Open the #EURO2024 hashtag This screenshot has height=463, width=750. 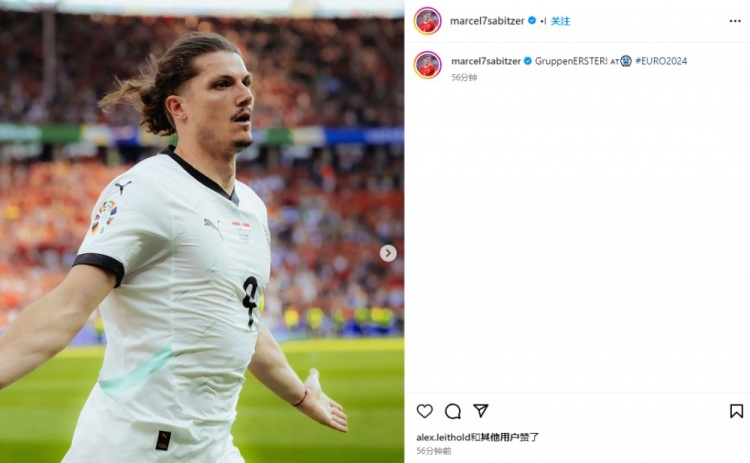coord(661,61)
